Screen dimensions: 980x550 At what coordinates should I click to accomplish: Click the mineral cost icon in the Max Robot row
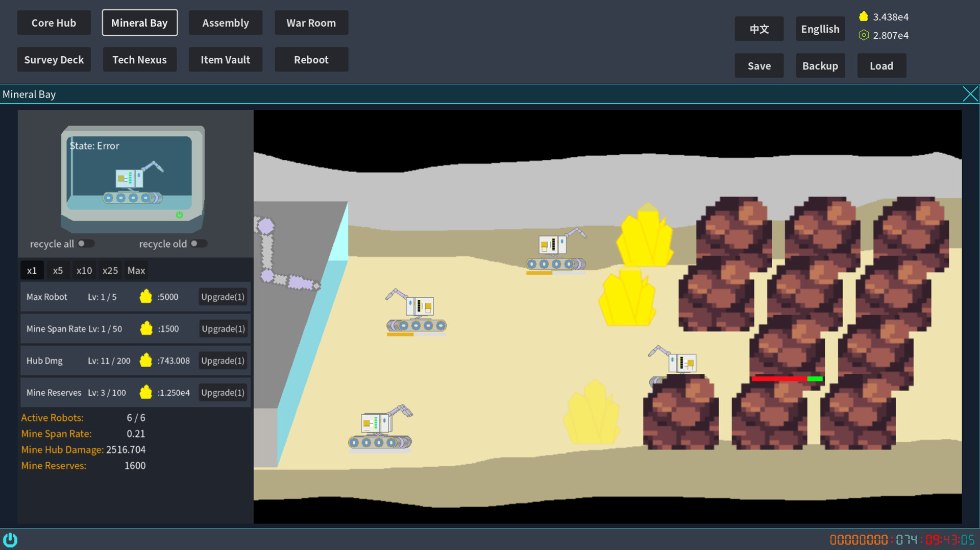(x=146, y=296)
